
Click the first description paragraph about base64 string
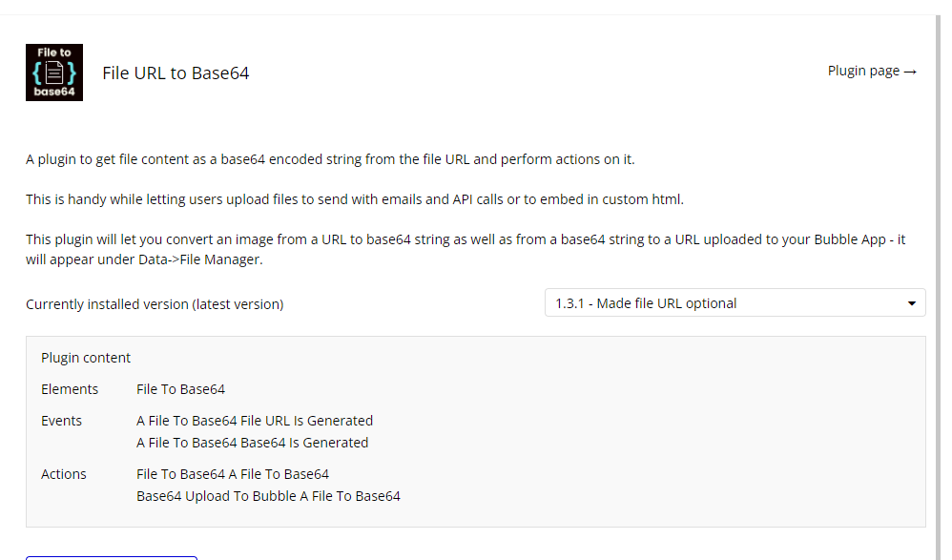(330, 159)
